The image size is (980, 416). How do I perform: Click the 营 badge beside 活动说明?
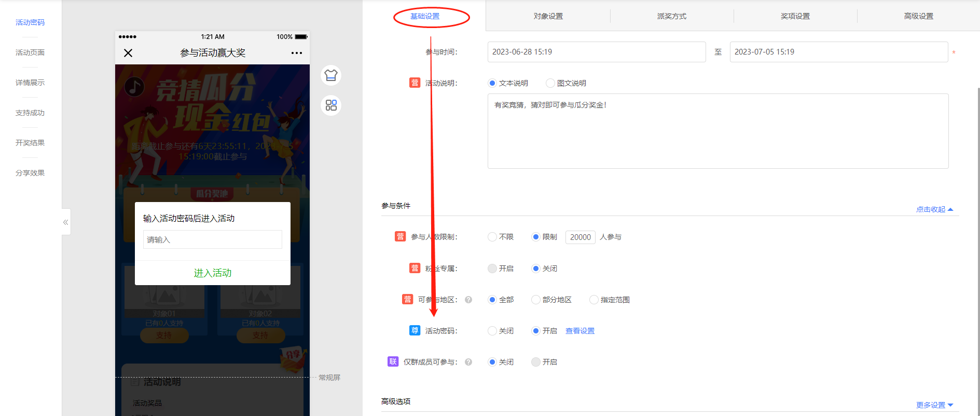tap(415, 83)
